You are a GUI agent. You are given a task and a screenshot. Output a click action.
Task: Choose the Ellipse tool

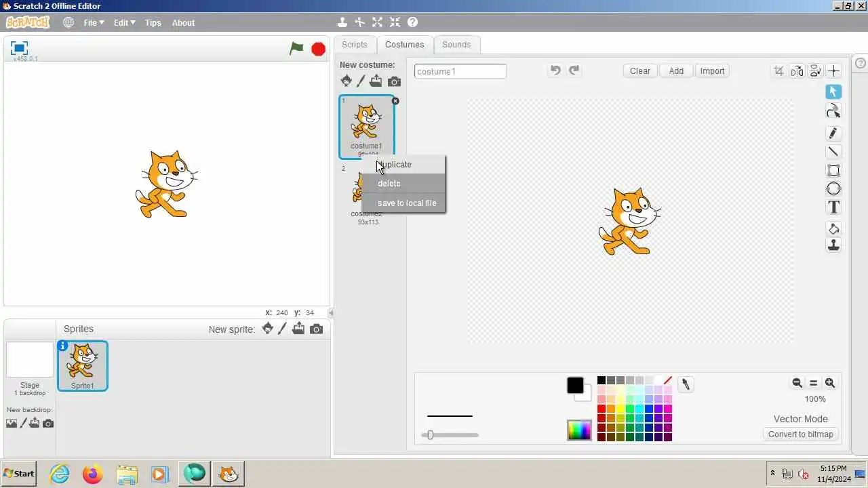(833, 188)
